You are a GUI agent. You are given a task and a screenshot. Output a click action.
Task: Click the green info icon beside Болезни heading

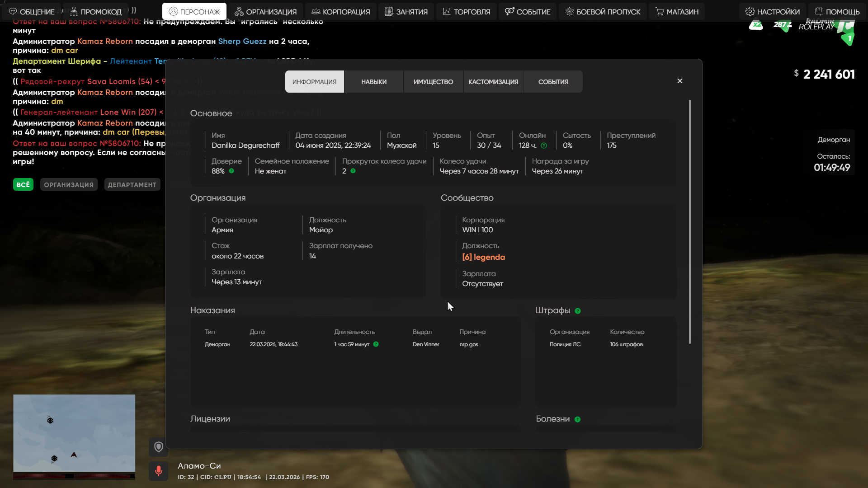pos(577,419)
